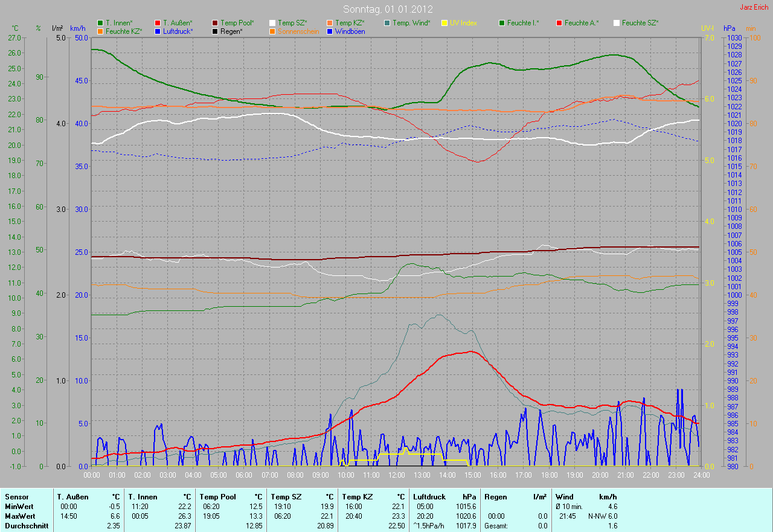Image resolution: width=773 pixels, height=532 pixels.
Task: Click the white Temp SZ legend square
Action: pyautogui.click(x=272, y=23)
